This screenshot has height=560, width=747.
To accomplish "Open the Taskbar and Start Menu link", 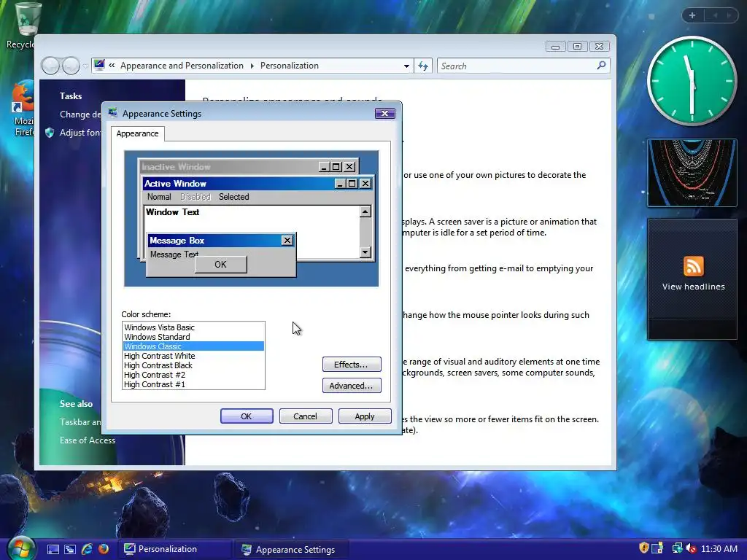I will [x=80, y=422].
